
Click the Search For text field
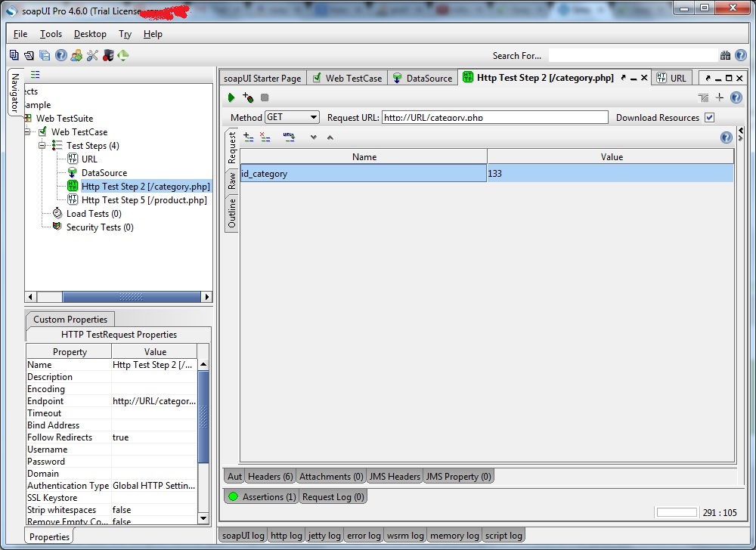coord(633,55)
